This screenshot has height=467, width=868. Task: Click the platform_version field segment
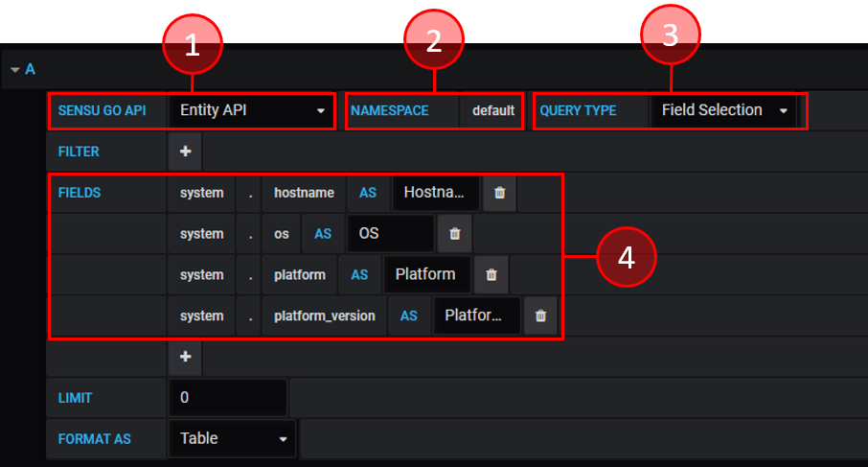tap(325, 315)
